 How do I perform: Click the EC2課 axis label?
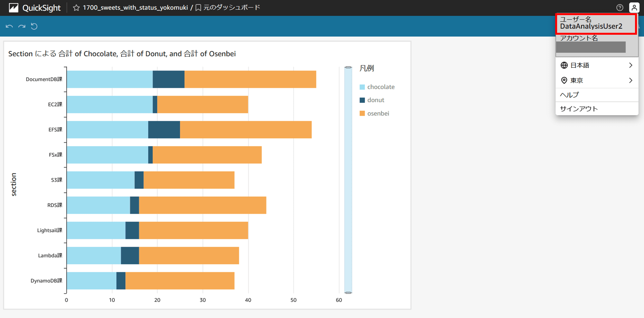click(55, 104)
